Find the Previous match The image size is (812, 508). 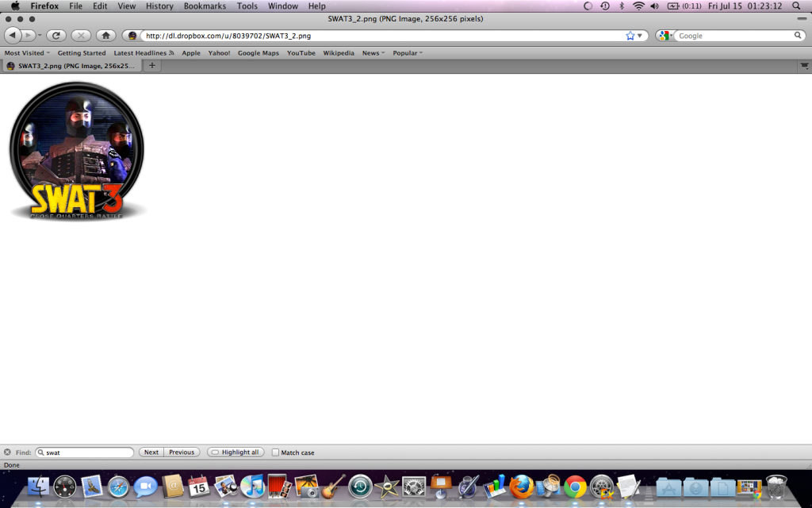coord(182,452)
